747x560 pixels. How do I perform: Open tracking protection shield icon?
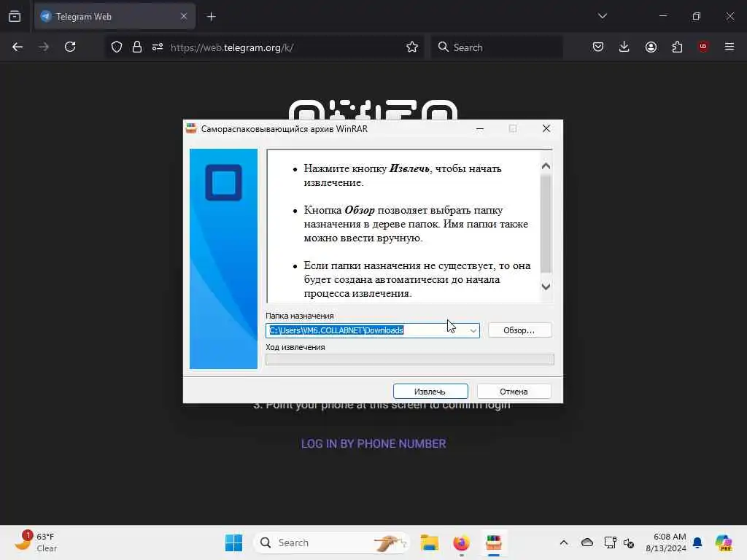(117, 47)
